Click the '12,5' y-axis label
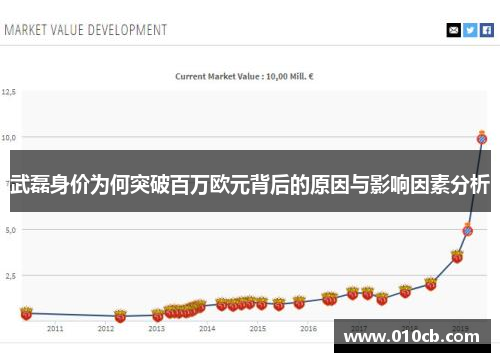The height and width of the screenshot is (362, 500). pyautogui.click(x=9, y=92)
